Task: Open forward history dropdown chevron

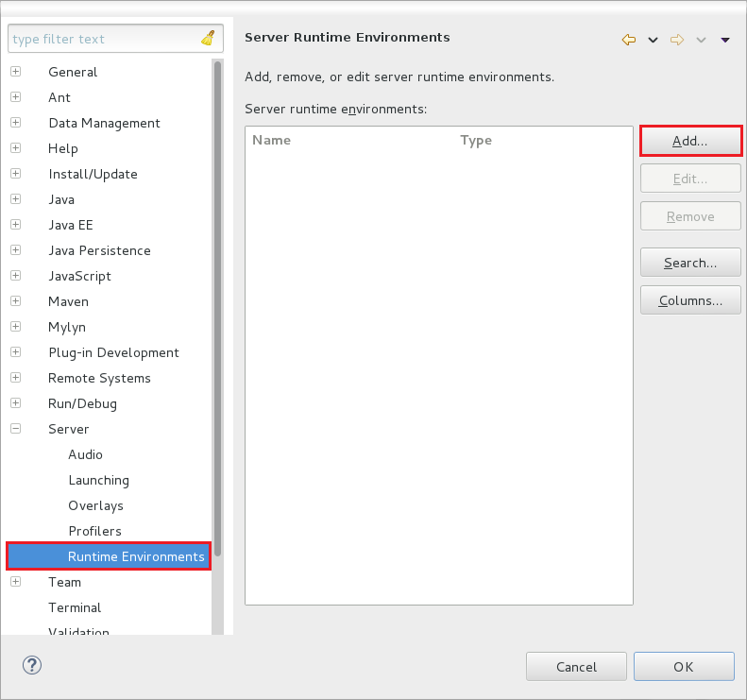Action: 702,40
